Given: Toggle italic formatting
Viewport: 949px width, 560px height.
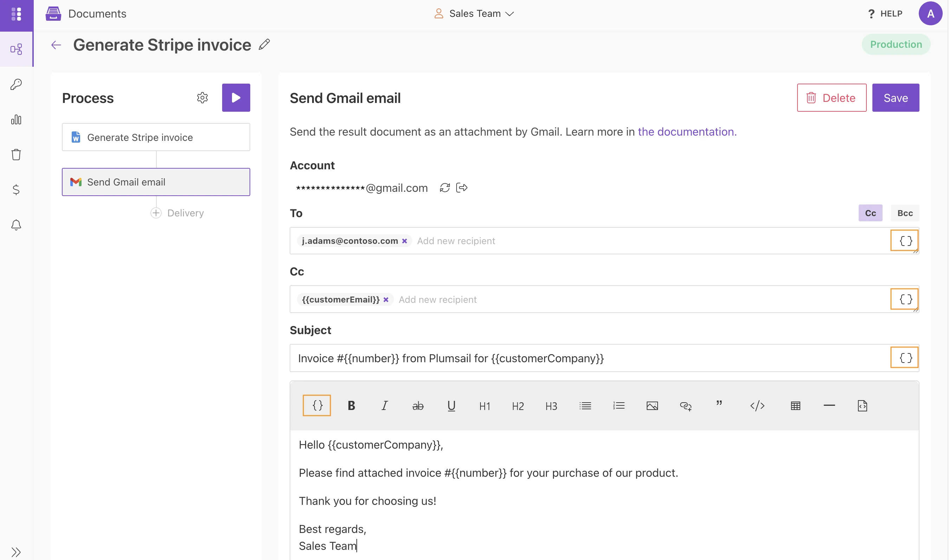Looking at the screenshot, I should [x=384, y=406].
